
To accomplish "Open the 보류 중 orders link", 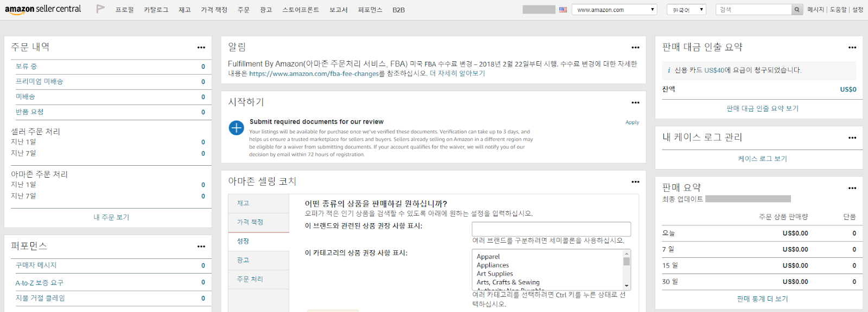I will pos(26,66).
